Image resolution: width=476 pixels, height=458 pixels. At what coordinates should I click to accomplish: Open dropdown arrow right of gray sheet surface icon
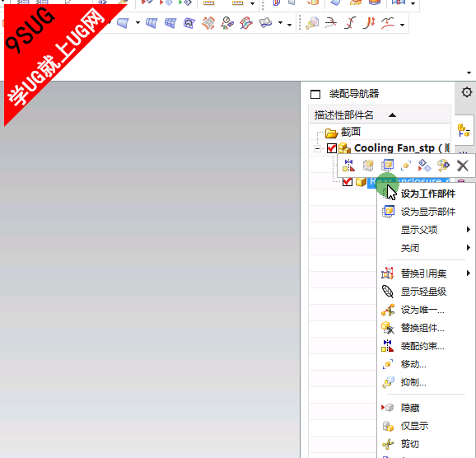[x=280, y=23]
